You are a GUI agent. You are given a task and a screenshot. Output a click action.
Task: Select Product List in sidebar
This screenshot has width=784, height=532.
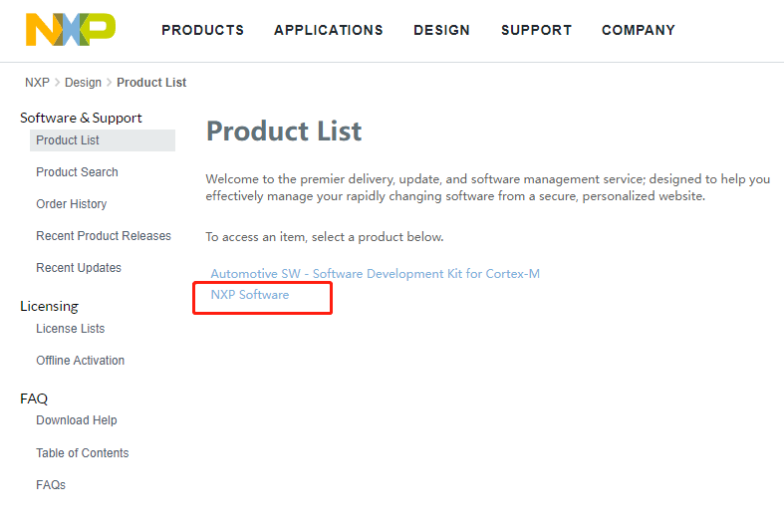point(103,140)
